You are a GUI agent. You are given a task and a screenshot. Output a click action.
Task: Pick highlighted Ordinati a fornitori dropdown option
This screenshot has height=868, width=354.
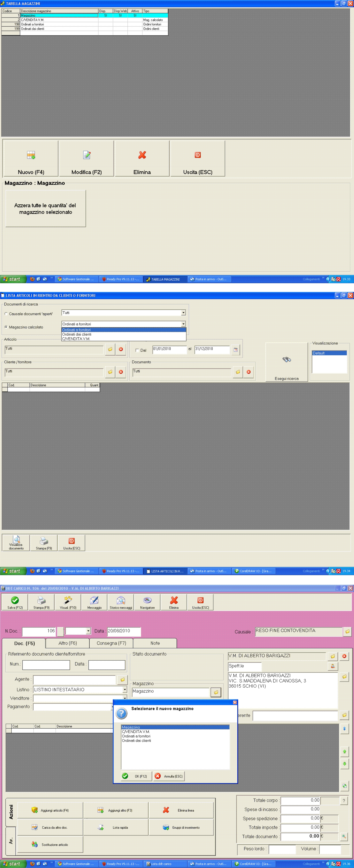[x=124, y=330]
